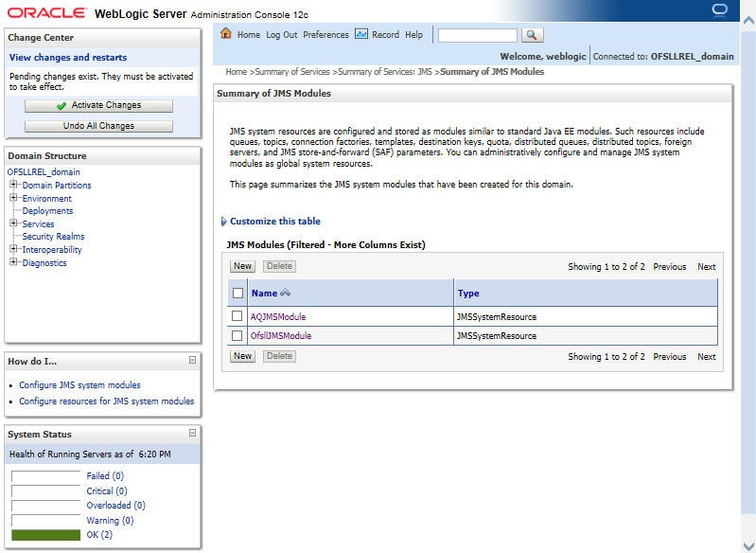Minimize the System Status panel
The height and width of the screenshot is (553, 756).
point(192,433)
